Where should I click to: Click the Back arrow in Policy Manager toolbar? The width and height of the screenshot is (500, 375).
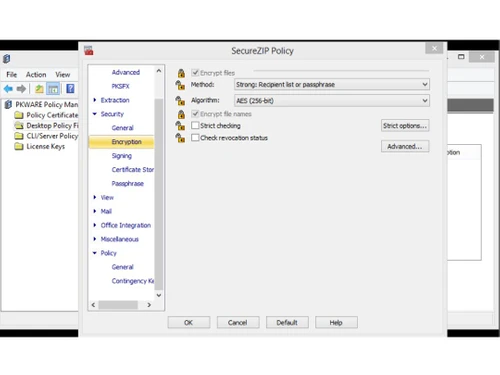(8, 89)
